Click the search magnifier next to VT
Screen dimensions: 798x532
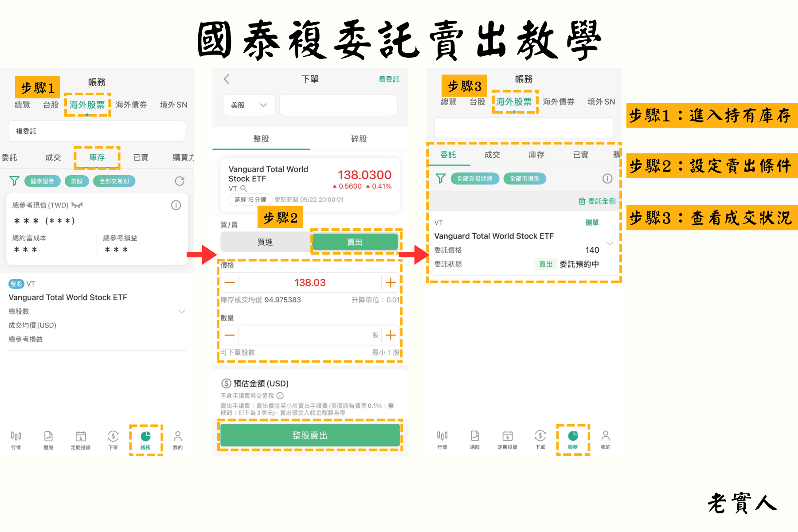tap(243, 188)
